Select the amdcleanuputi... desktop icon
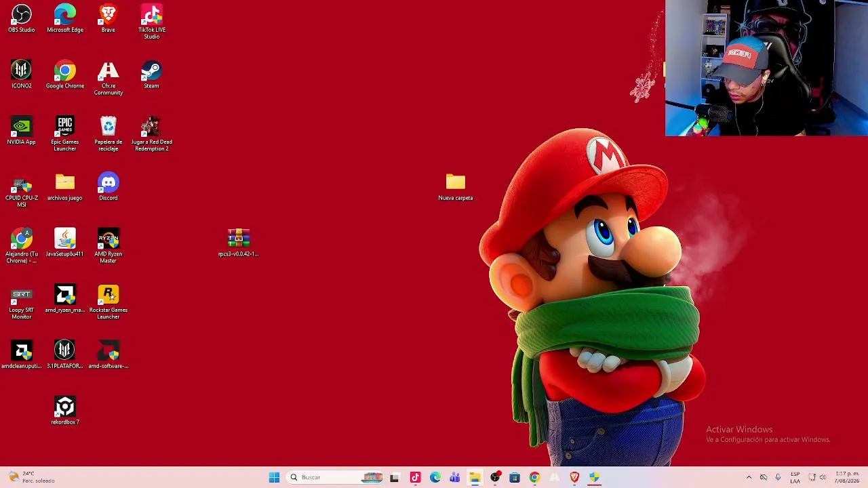Image resolution: width=868 pixels, height=488 pixels. click(x=22, y=354)
